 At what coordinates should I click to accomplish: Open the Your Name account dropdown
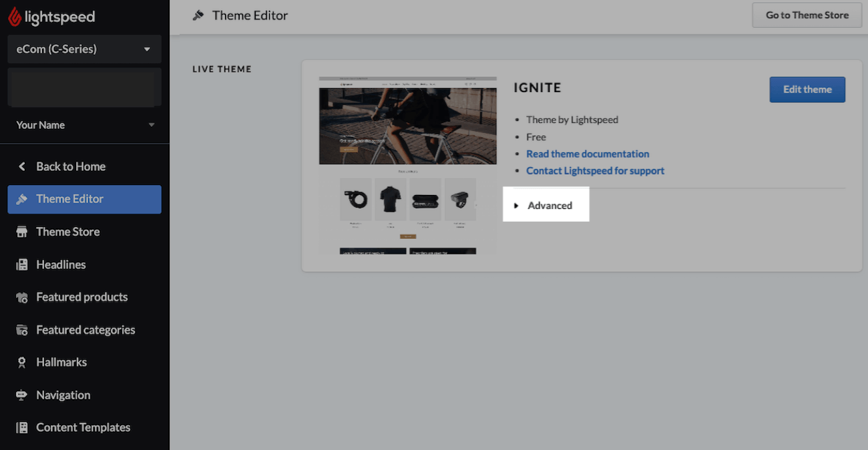(84, 125)
